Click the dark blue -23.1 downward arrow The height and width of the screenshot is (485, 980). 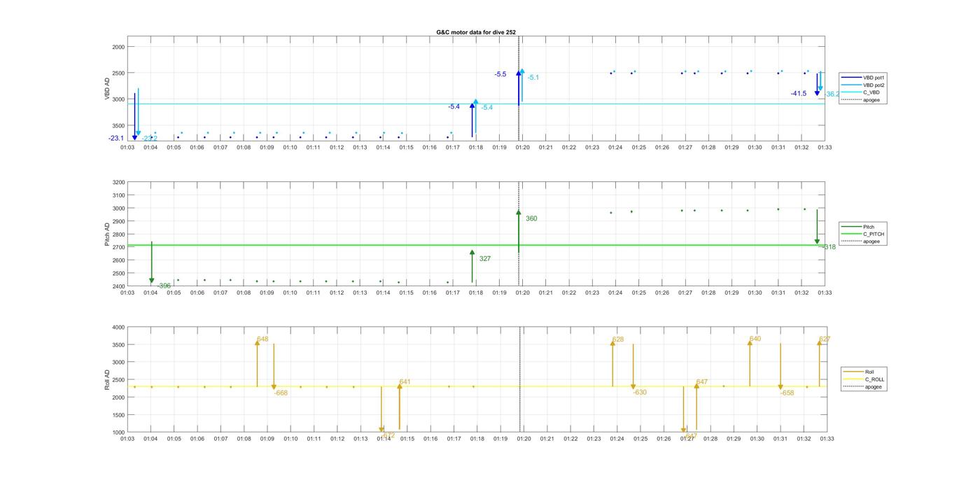(x=134, y=116)
